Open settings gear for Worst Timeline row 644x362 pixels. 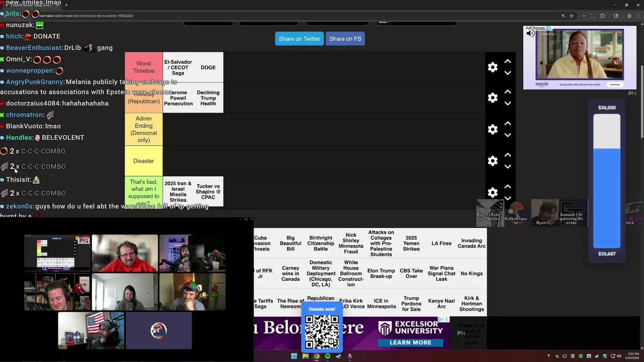click(493, 67)
